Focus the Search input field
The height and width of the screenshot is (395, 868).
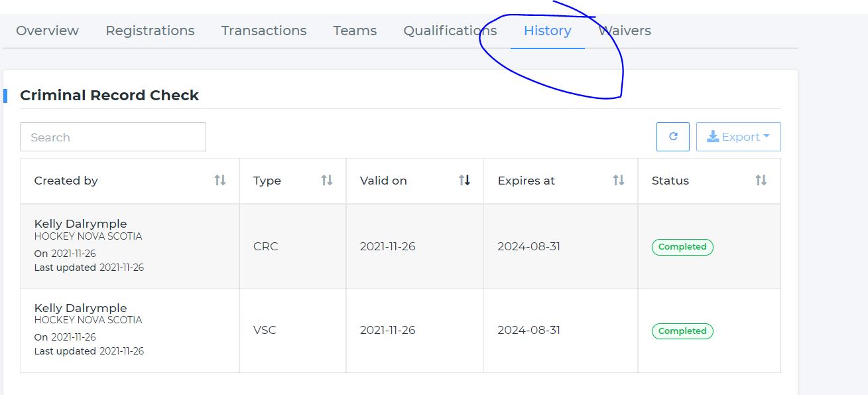tap(113, 137)
